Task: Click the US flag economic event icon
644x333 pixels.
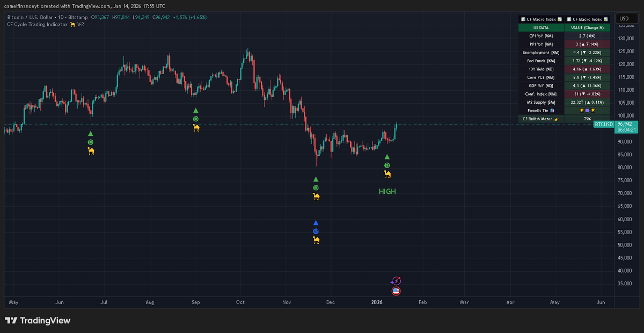Action: [x=396, y=291]
